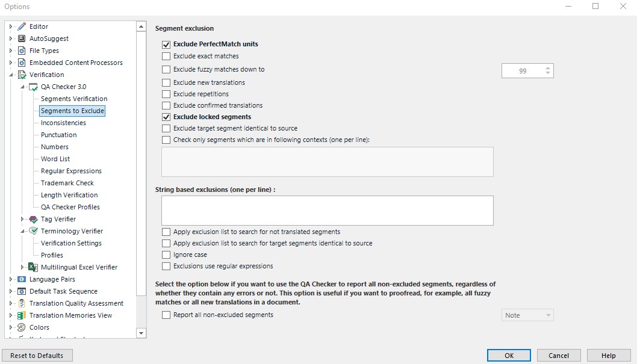Click the String based exclusions text box
The width and height of the screenshot is (637, 364).
point(327,210)
